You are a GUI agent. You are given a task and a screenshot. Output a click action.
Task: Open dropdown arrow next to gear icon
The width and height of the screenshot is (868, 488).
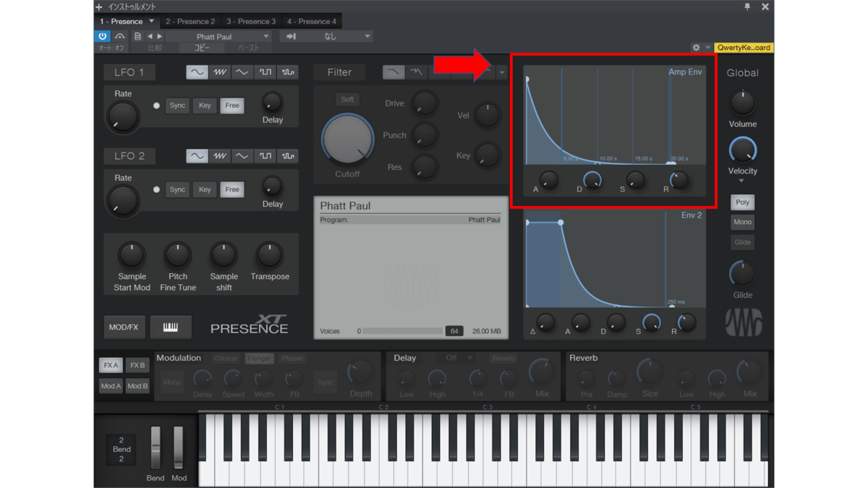(707, 48)
